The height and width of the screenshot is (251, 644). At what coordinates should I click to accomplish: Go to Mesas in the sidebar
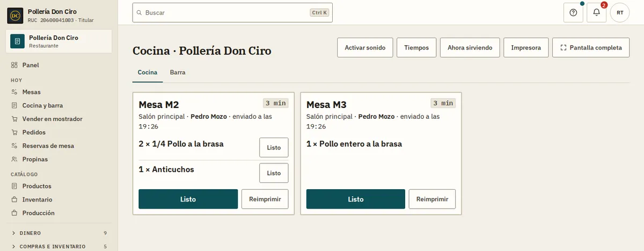tap(59, 92)
